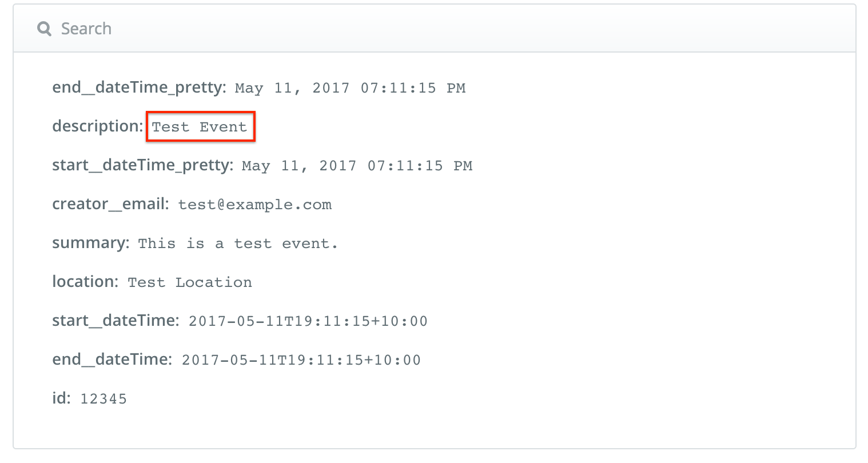Select the May 11, 2017 end_dateTime_pretty value
Image resolution: width=868 pixels, height=463 pixels.
coord(351,88)
